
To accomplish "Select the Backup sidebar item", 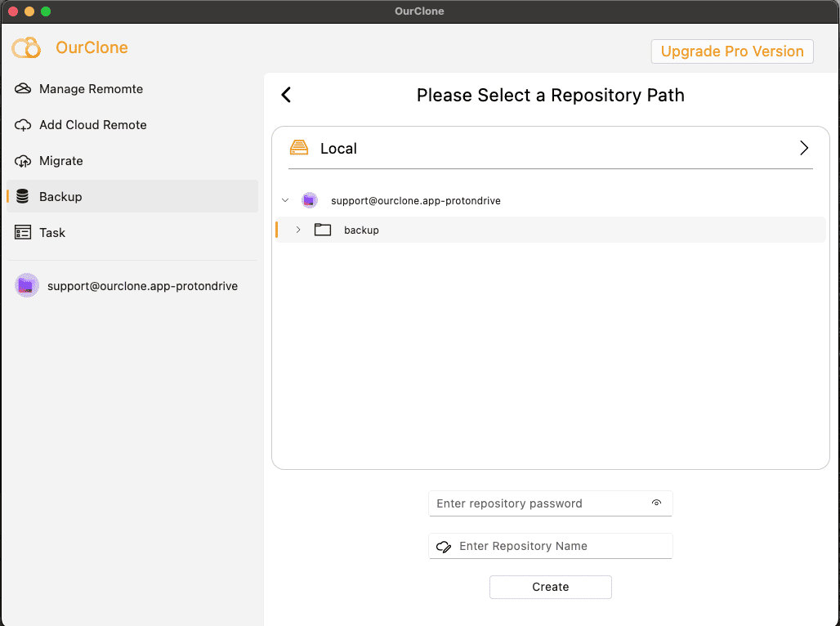I will [x=132, y=196].
